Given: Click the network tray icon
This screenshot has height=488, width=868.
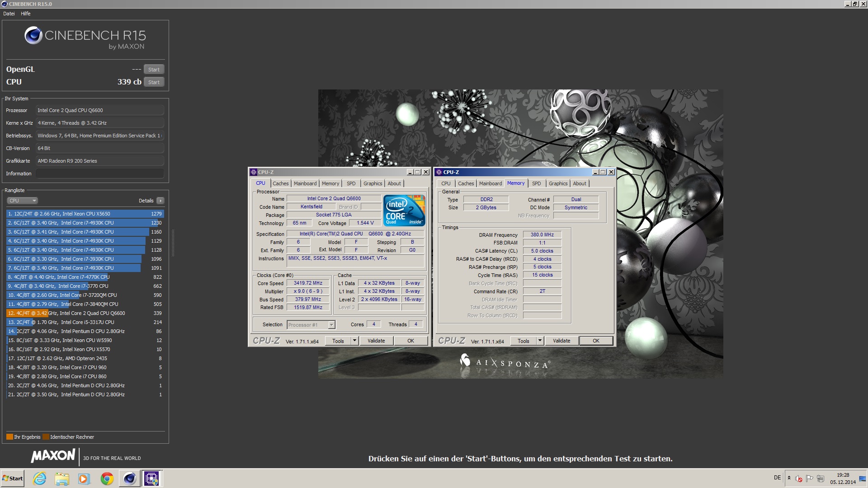Looking at the screenshot, I should (x=820, y=478).
